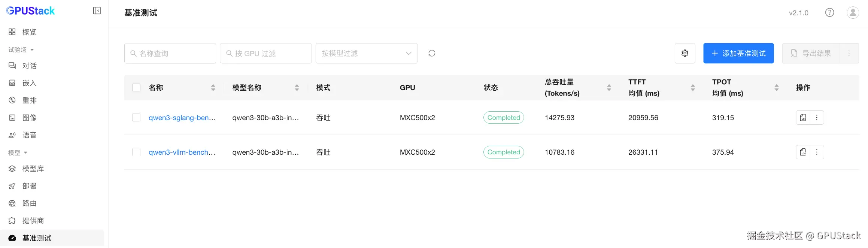Check the qwen3-vllm benchmark row checkbox
868x248 pixels.
136,152
